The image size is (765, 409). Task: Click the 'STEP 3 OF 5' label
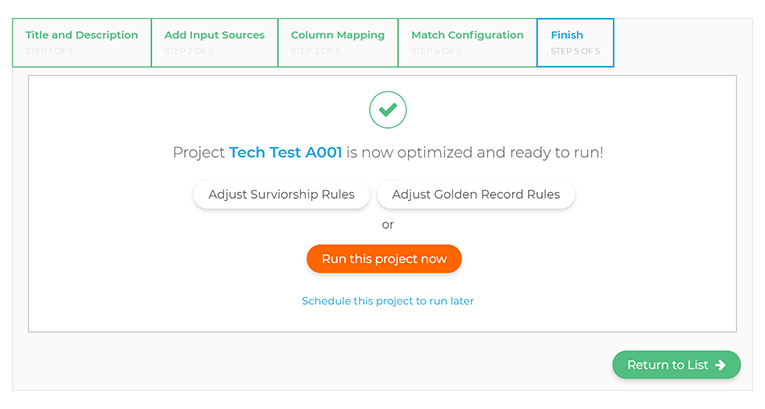tap(316, 51)
